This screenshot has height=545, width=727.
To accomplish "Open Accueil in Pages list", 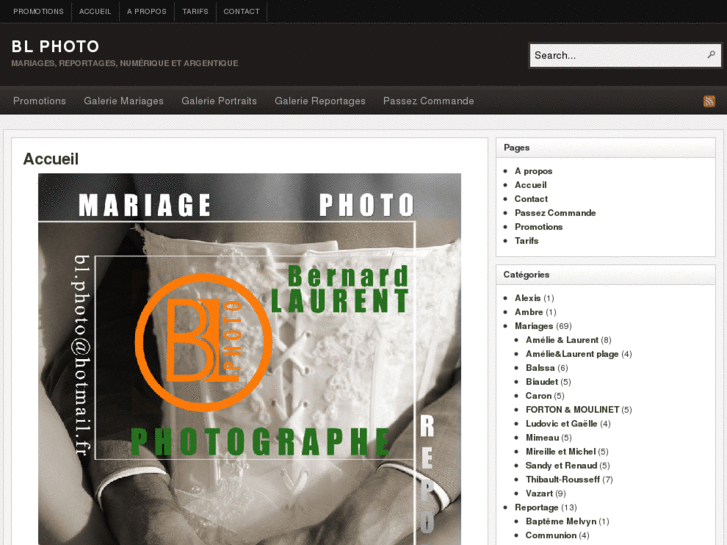I will coord(530,185).
